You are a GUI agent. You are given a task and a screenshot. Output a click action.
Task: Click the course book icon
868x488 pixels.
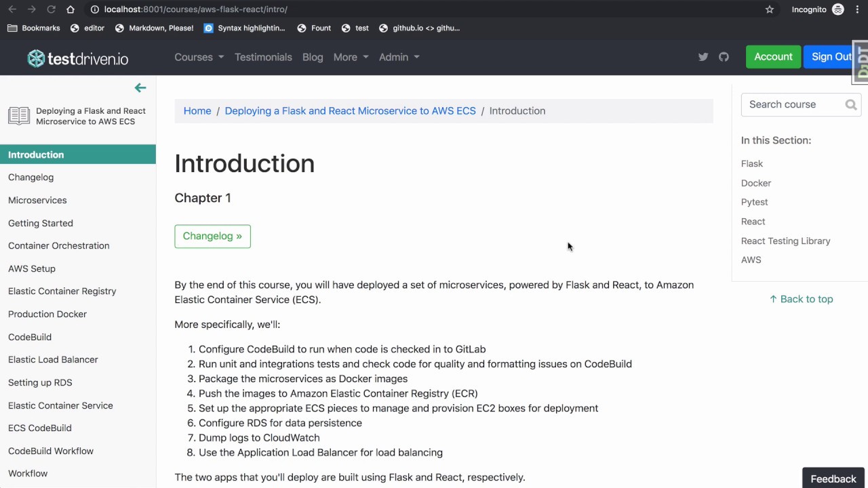[19, 116]
